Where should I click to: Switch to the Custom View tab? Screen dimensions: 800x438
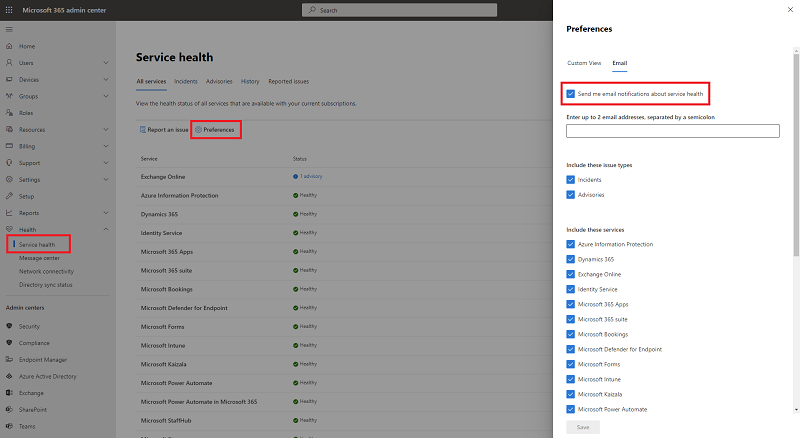584,63
